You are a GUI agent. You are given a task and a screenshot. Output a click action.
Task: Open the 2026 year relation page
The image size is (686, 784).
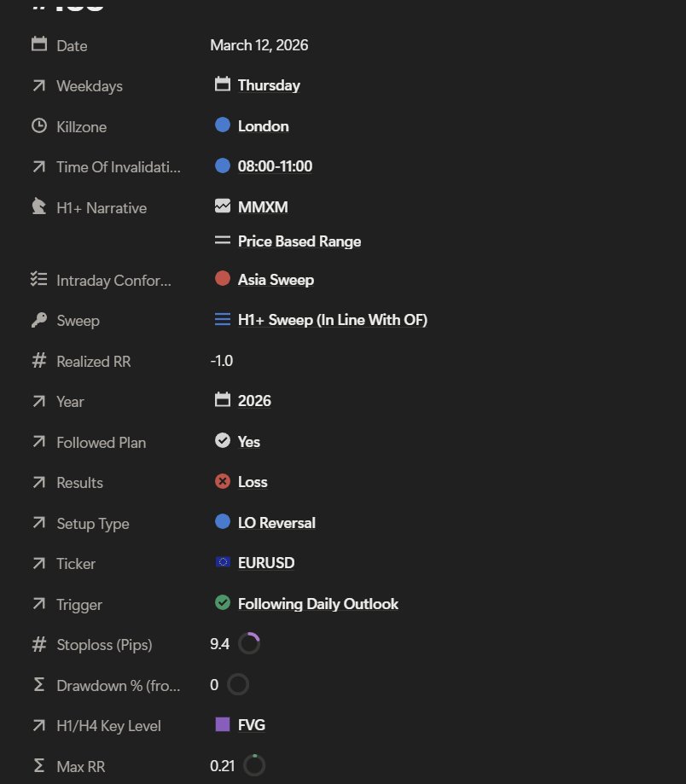coord(254,401)
